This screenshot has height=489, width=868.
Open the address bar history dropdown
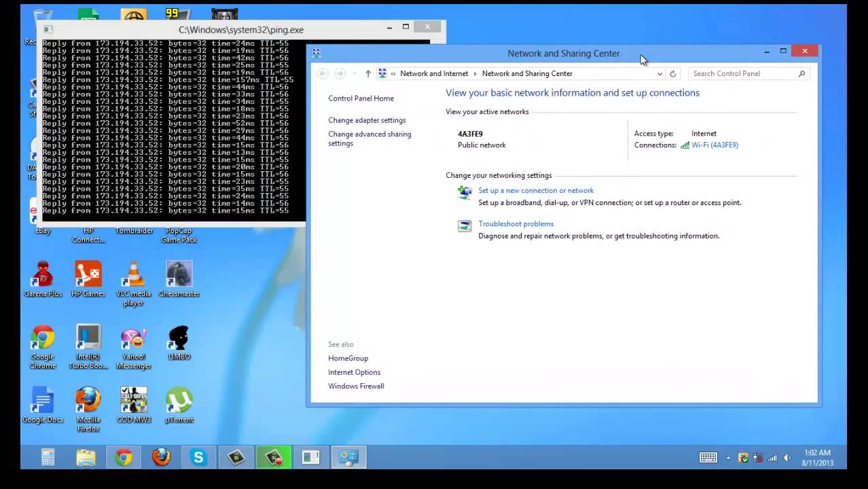659,73
